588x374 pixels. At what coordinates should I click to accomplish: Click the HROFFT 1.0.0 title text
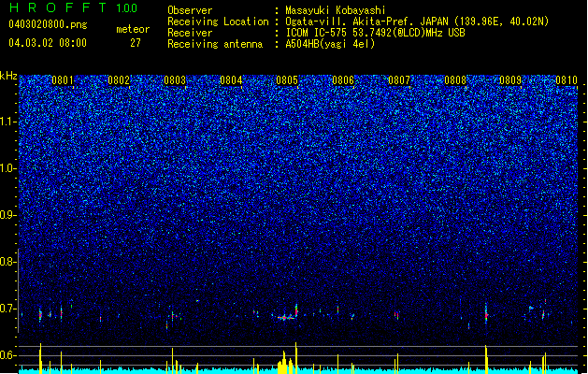point(73,7)
